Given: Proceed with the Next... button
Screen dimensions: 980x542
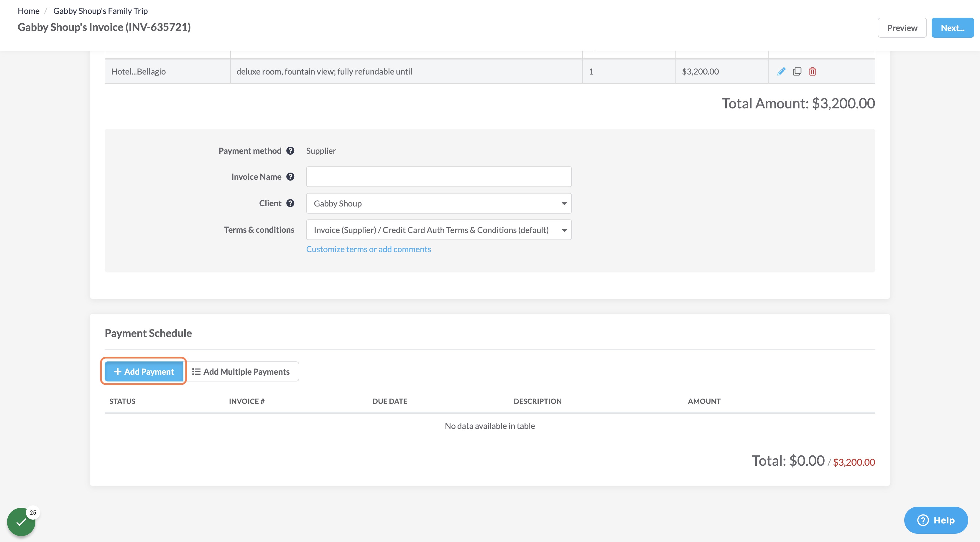Looking at the screenshot, I should [952, 28].
